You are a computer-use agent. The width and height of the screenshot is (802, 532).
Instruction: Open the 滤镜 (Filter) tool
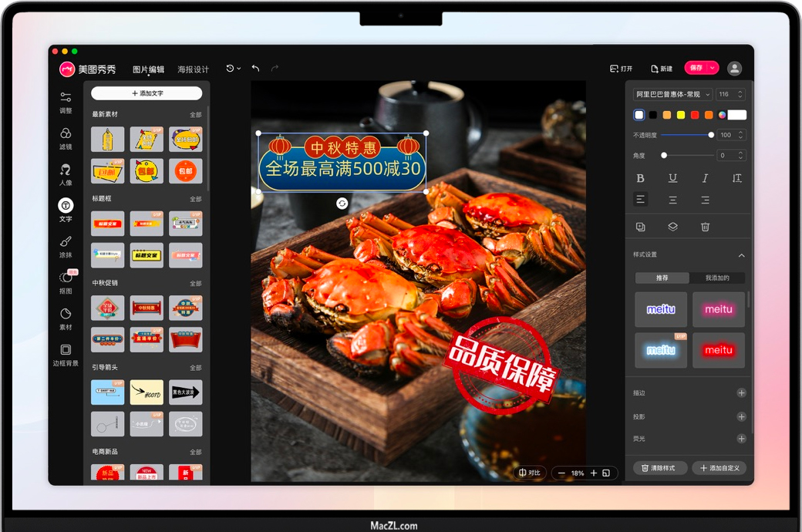66,139
